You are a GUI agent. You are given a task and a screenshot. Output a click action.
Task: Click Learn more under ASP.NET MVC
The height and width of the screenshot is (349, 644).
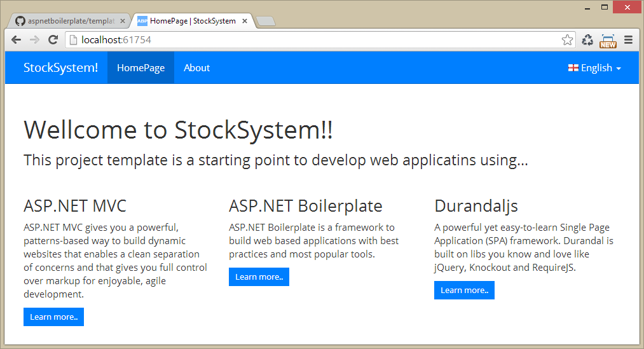[54, 317]
